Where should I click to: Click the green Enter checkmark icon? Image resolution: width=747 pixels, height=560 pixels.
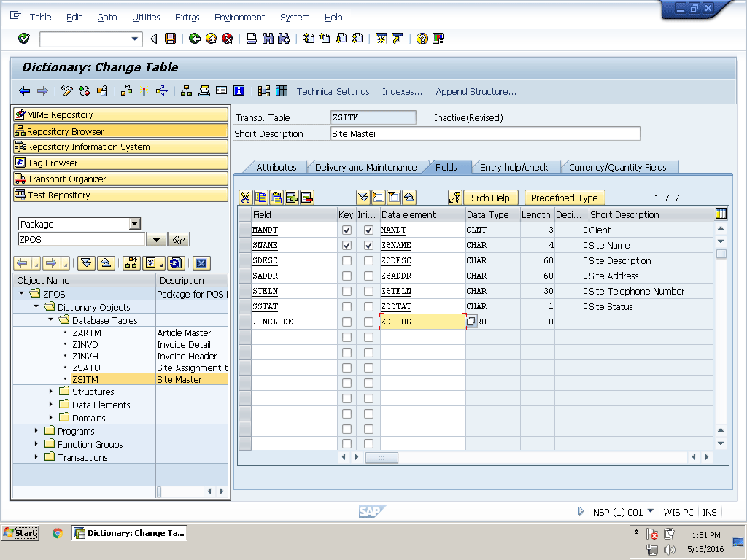[24, 39]
